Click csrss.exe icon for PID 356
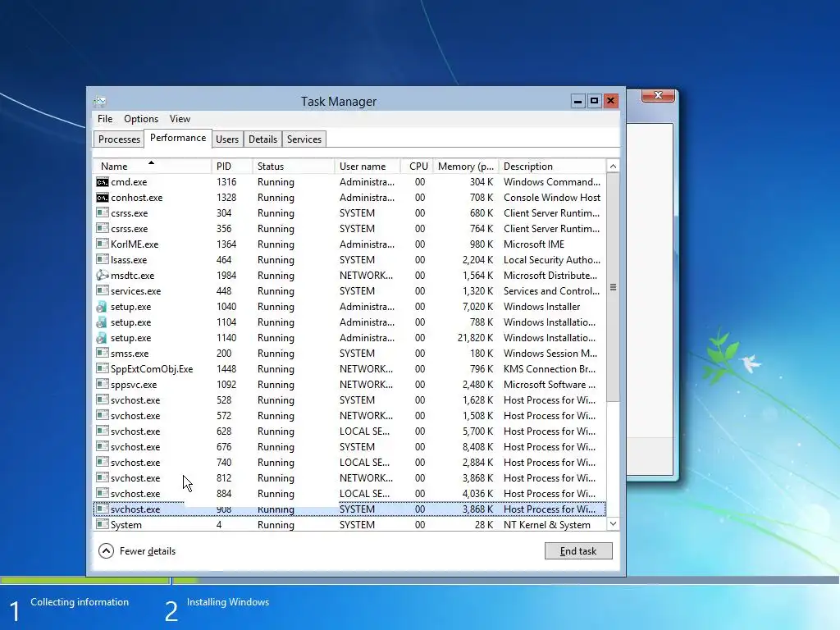The width and height of the screenshot is (840, 630). point(102,228)
